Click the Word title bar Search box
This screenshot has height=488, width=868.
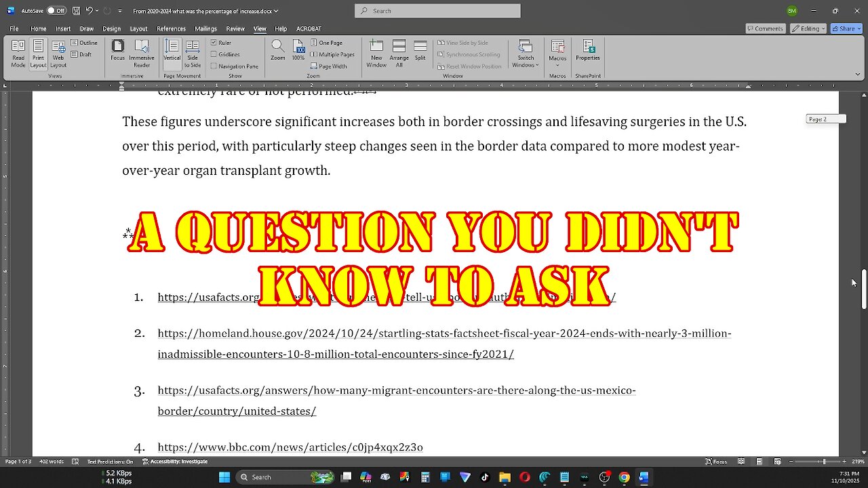tap(437, 11)
